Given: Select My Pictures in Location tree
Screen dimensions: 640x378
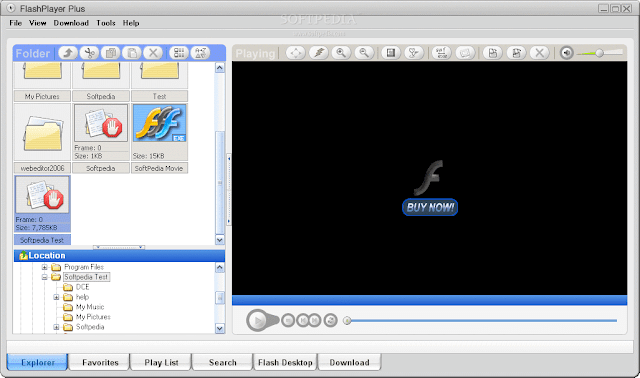Looking at the screenshot, I should [x=93, y=317].
